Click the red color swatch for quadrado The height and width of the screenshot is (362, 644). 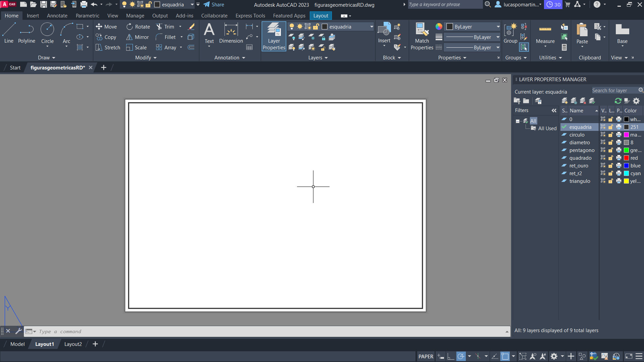click(x=626, y=158)
